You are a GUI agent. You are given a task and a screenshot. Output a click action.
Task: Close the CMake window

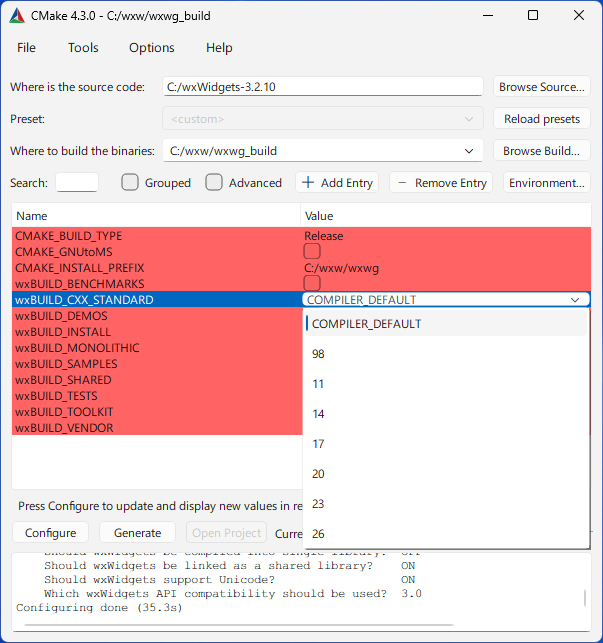(x=579, y=16)
